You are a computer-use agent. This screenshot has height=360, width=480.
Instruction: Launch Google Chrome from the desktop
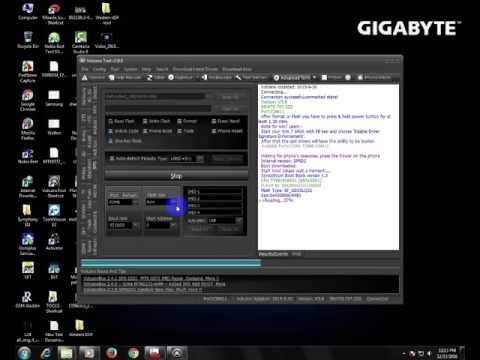pos(28,100)
